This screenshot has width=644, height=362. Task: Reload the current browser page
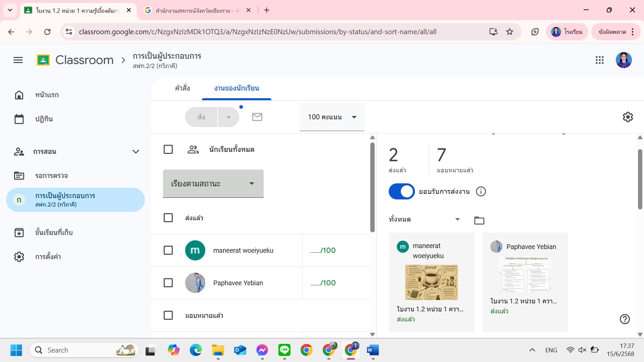point(47,32)
